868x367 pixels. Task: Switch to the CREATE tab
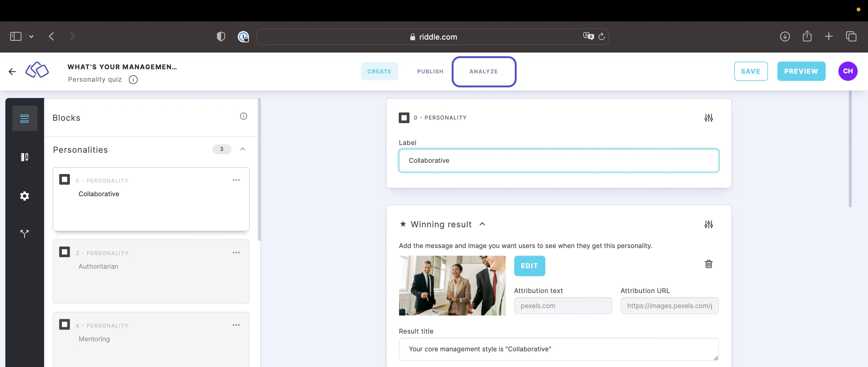(379, 71)
